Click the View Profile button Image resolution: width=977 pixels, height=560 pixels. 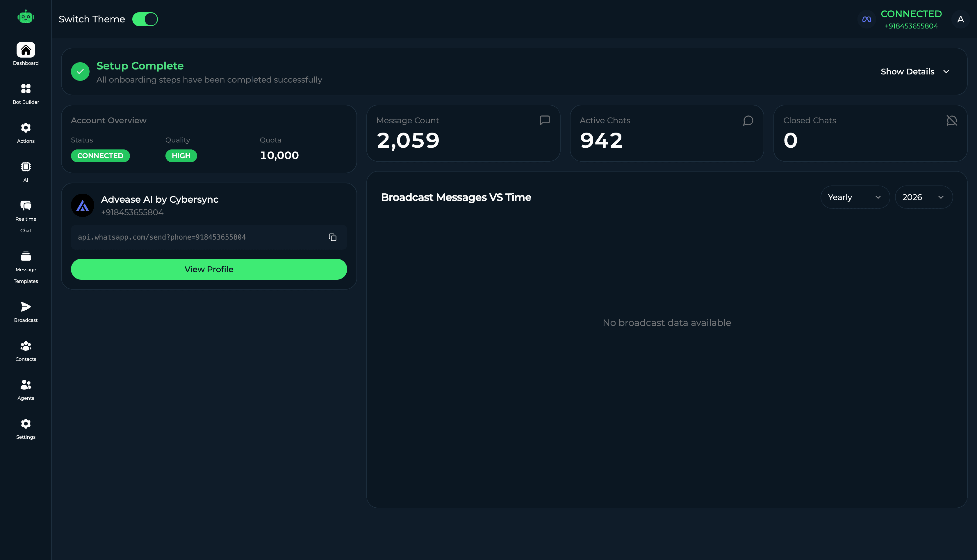208,269
